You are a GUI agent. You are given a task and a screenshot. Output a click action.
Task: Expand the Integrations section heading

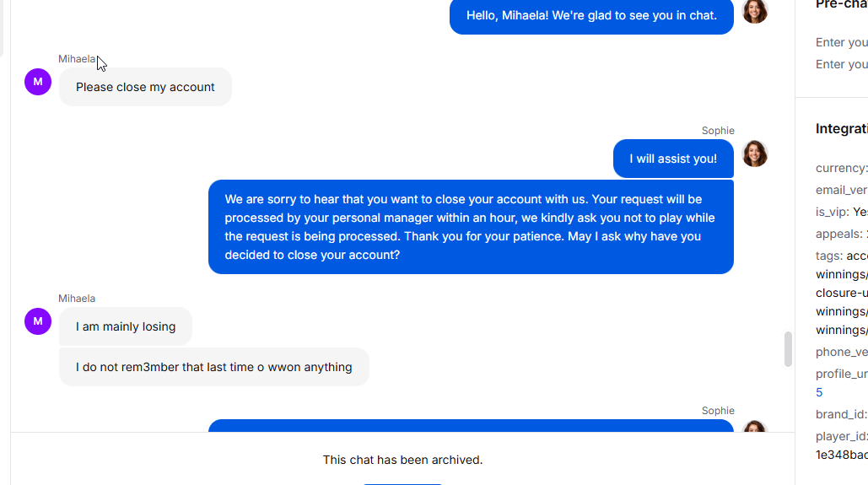click(842, 129)
